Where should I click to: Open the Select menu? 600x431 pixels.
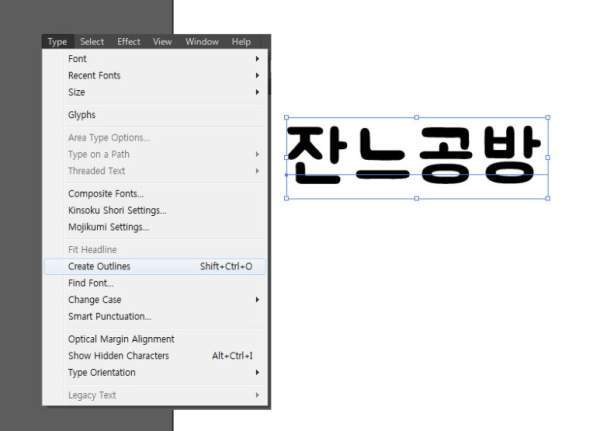point(92,42)
